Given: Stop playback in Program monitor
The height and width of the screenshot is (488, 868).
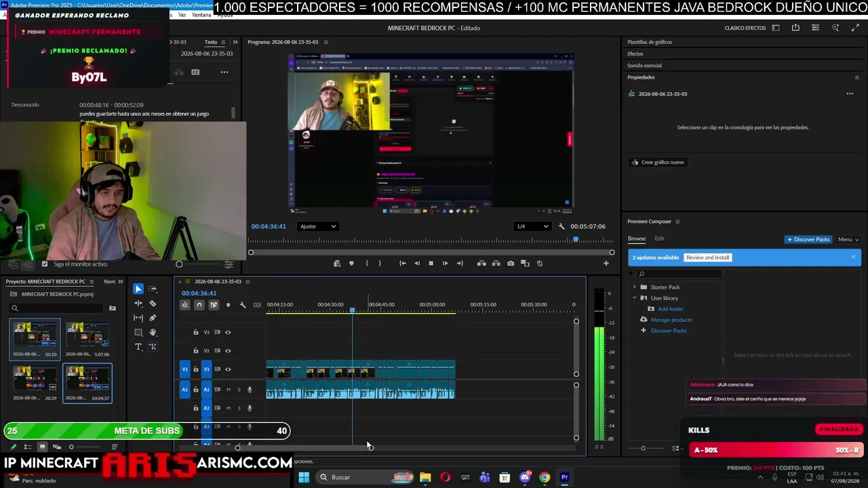Looking at the screenshot, I should point(431,264).
